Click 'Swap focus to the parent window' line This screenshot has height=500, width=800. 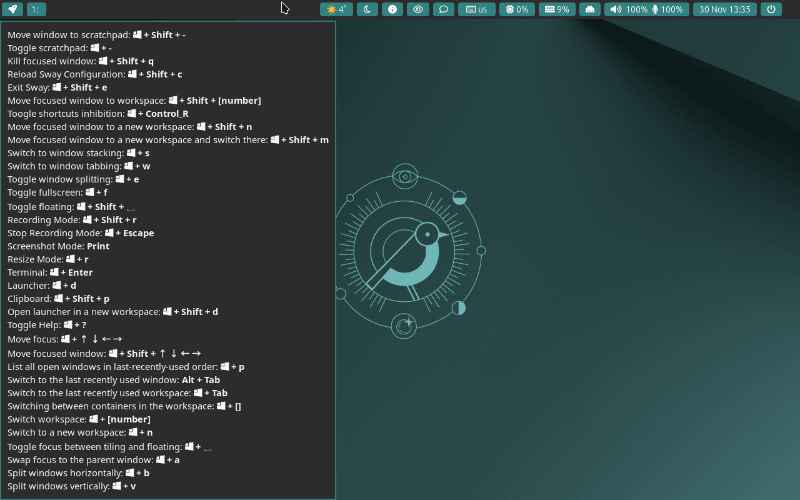click(93, 460)
